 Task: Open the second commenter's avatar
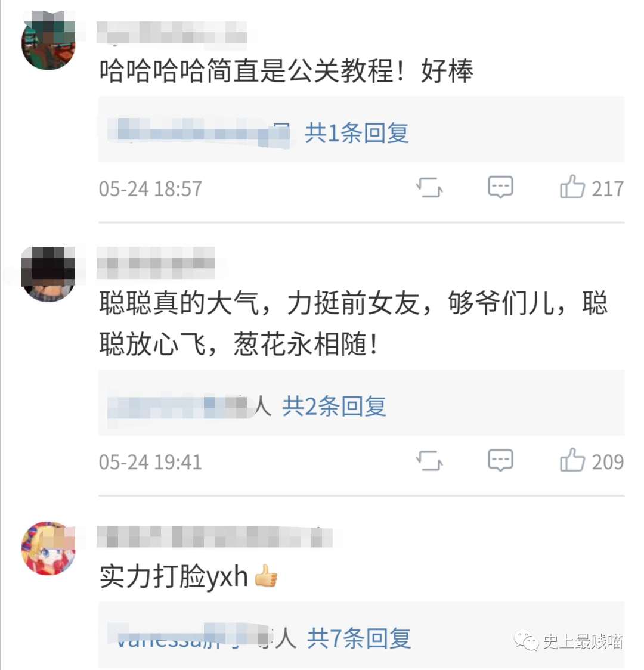point(48,274)
